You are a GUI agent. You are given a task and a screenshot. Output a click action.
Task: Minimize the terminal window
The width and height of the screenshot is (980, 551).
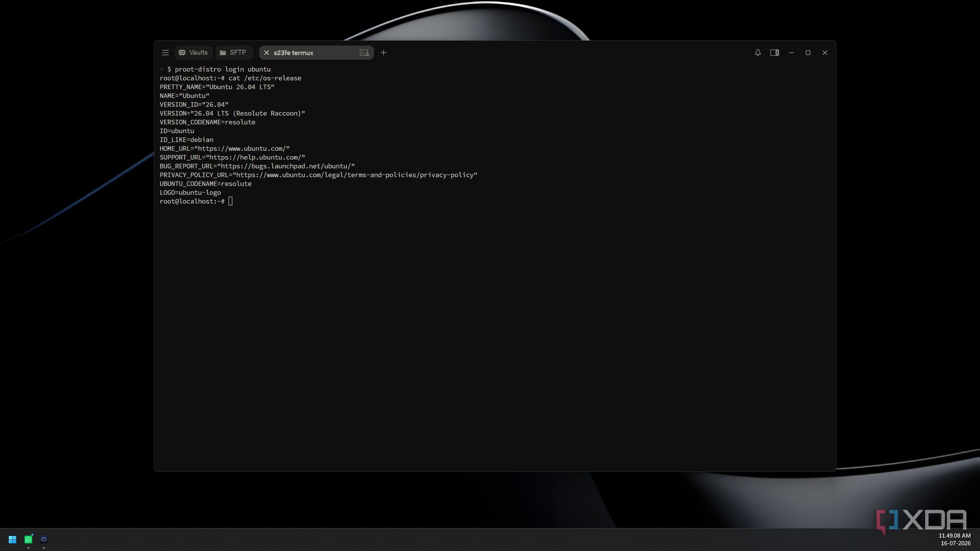click(791, 53)
